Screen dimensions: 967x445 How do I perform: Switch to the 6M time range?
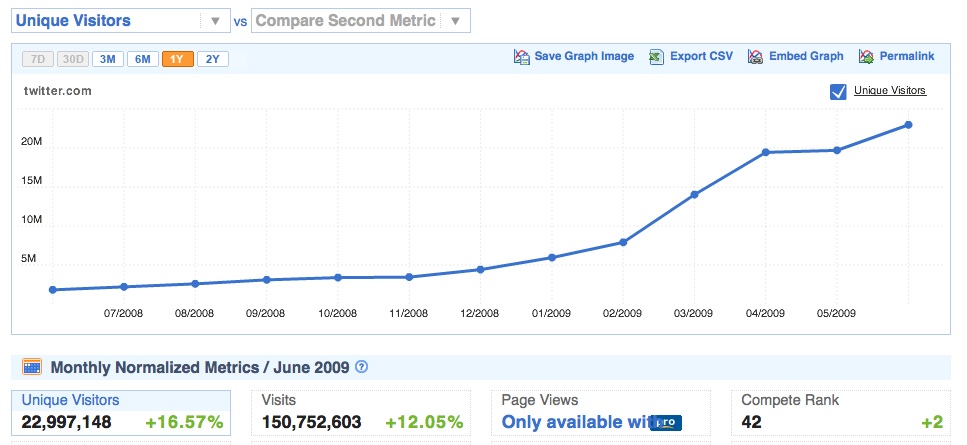click(142, 59)
